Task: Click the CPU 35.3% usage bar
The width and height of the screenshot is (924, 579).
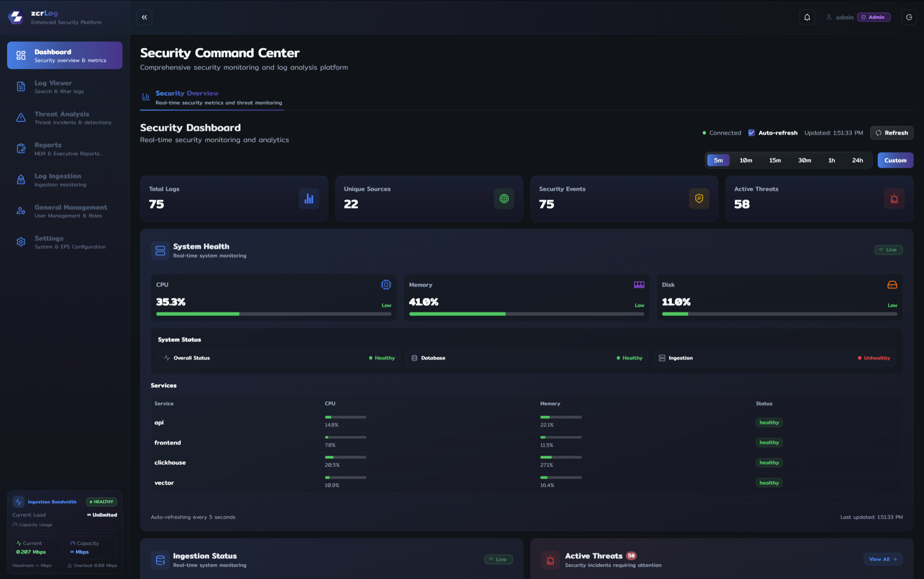Action: pos(274,314)
